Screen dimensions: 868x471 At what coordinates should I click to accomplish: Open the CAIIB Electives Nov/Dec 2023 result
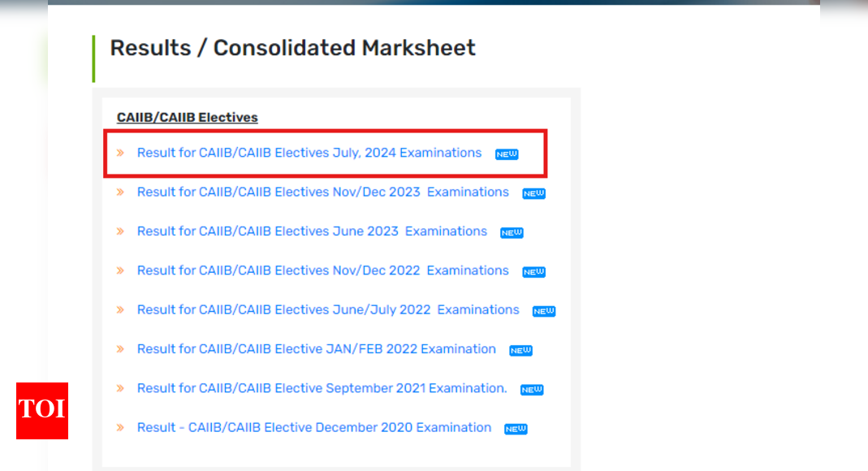[x=321, y=192]
